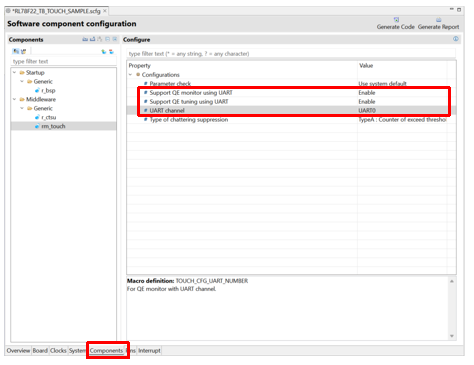The width and height of the screenshot is (474, 365).
Task: Close the RL78F22_TB_TOUCH_SAMPLE.scfg tab
Action: [105, 11]
